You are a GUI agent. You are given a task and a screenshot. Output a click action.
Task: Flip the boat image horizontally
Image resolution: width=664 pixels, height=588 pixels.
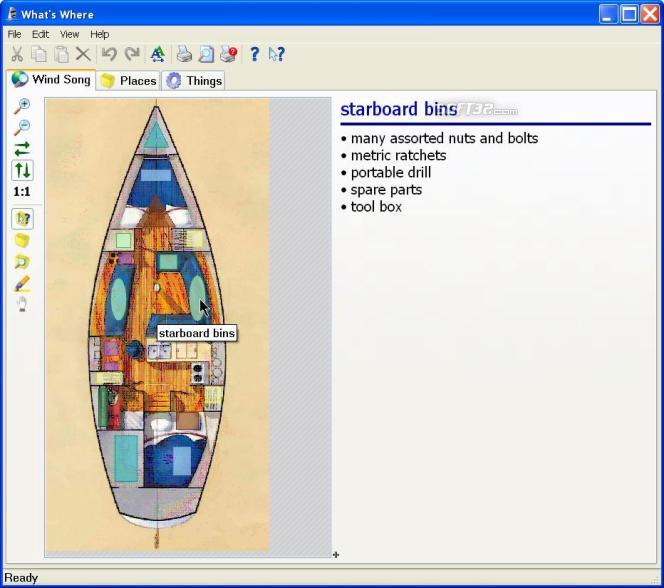pyautogui.click(x=21, y=149)
